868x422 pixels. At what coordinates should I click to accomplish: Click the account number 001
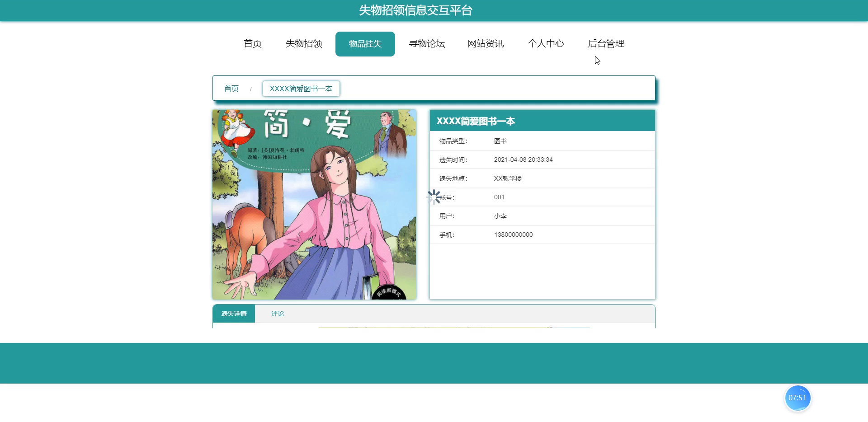click(499, 197)
